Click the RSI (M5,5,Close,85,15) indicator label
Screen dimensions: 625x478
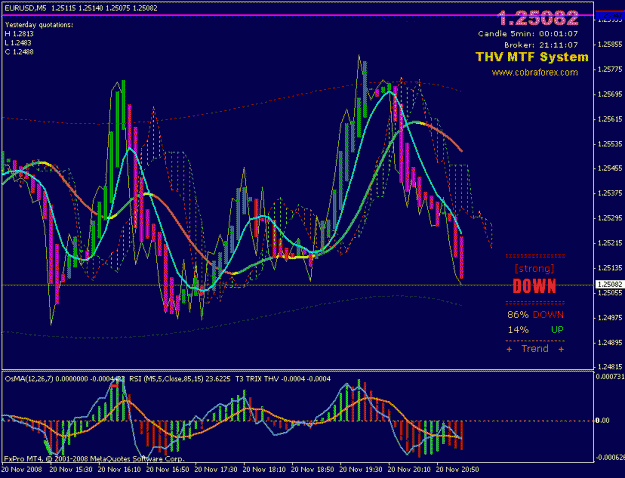(180, 379)
